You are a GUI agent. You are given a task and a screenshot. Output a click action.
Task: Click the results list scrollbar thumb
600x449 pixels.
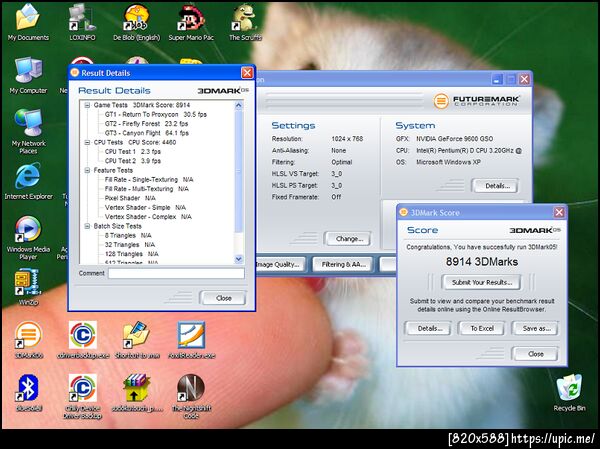click(x=238, y=171)
